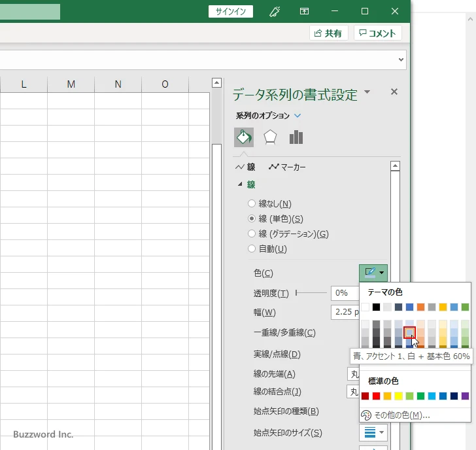Select the 自動(U) radio button
Image resolution: width=476 pixels, height=450 pixels.
point(252,249)
